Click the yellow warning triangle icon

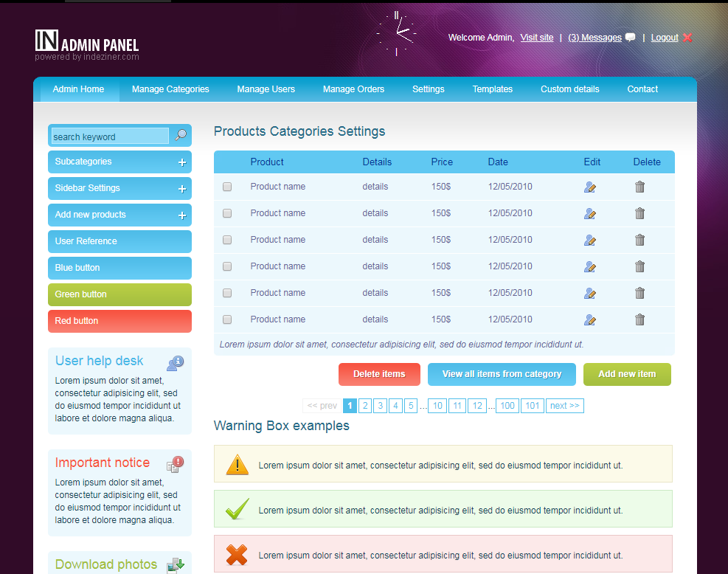236,463
